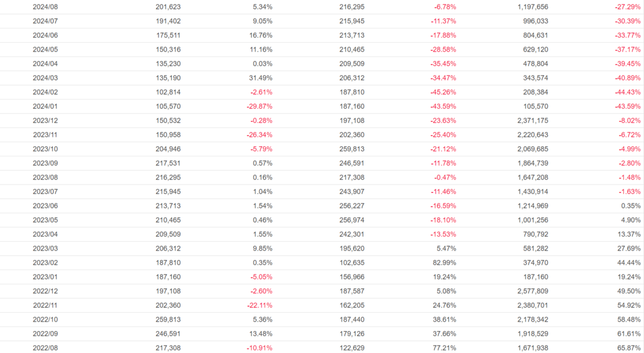Select the 2023/06 date cell
Image resolution: width=644 pixels, height=353 pixels.
(x=45, y=205)
